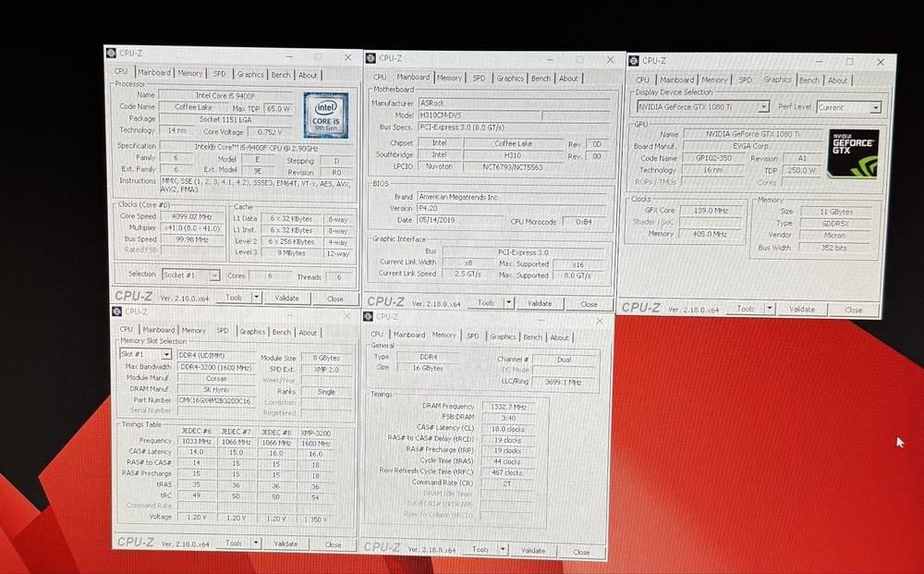Click Core Voltage 0.752 V field
The height and width of the screenshot is (574, 924).
(x=269, y=132)
